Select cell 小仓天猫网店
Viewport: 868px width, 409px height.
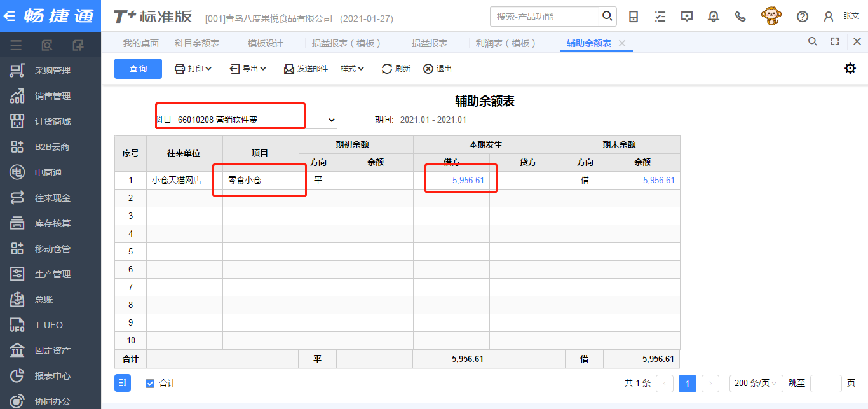185,180
